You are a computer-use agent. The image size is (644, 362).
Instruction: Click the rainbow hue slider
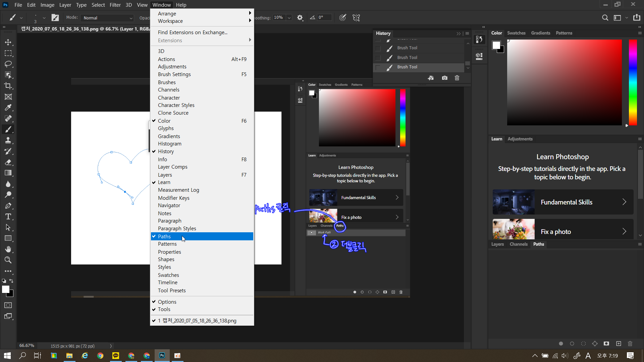tap(633, 82)
